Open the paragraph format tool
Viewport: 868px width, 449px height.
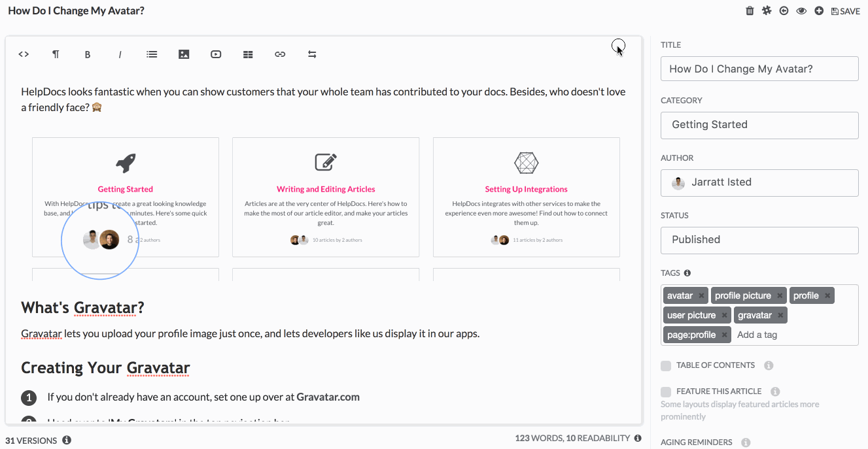[56, 54]
